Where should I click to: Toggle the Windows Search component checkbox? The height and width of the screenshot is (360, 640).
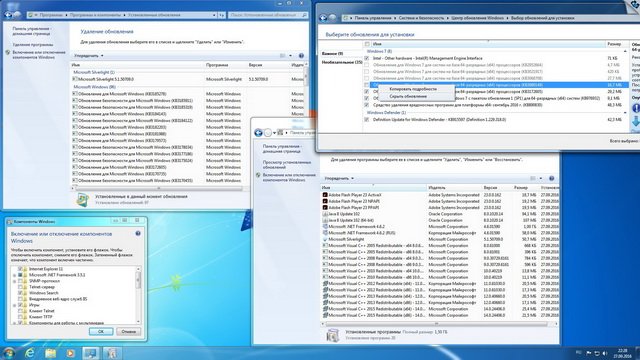(x=20, y=293)
